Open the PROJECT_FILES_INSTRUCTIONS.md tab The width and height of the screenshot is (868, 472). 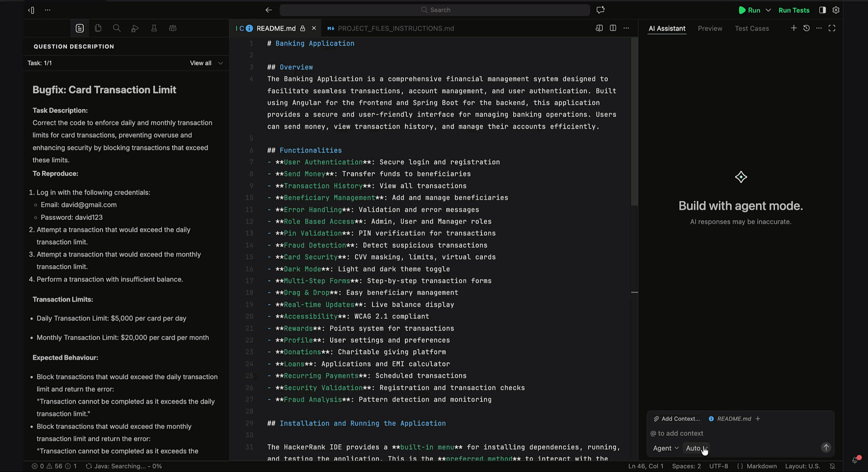tap(396, 28)
